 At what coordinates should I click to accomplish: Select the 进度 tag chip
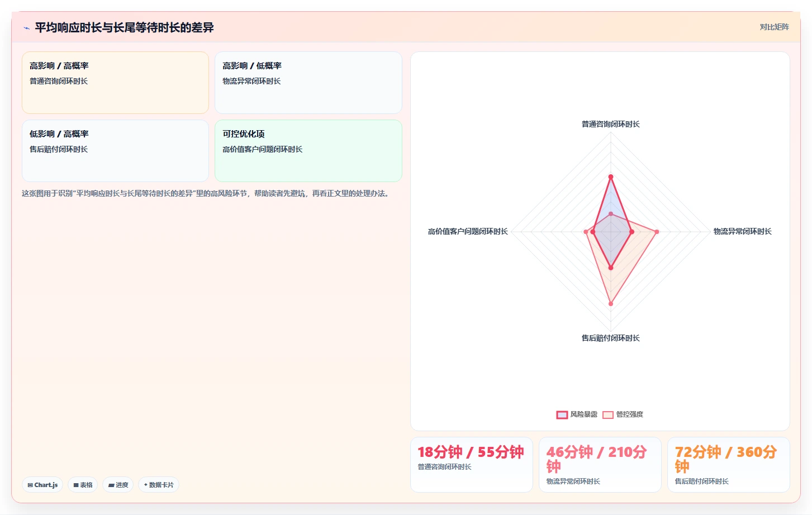pos(118,485)
